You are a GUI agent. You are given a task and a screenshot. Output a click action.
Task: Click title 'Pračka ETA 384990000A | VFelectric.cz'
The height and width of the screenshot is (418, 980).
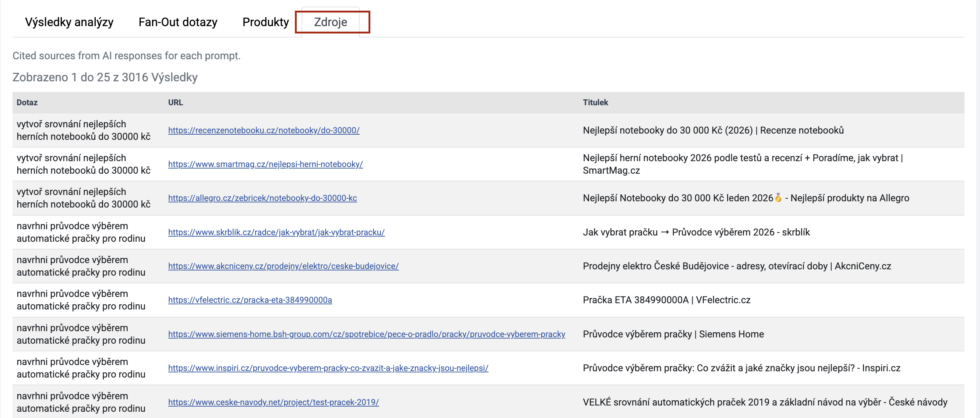666,300
